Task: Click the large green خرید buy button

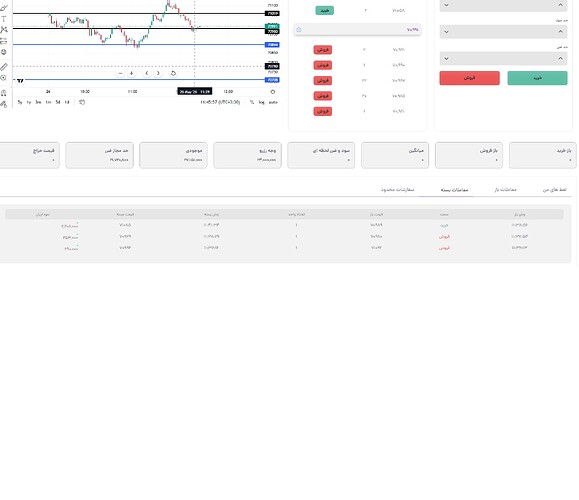Action: [x=537, y=78]
